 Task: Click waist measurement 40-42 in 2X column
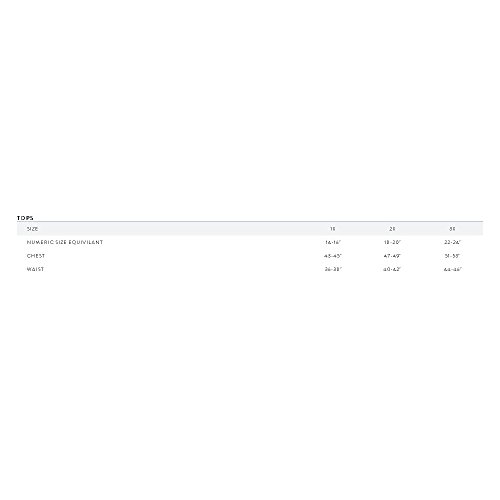(x=392, y=269)
